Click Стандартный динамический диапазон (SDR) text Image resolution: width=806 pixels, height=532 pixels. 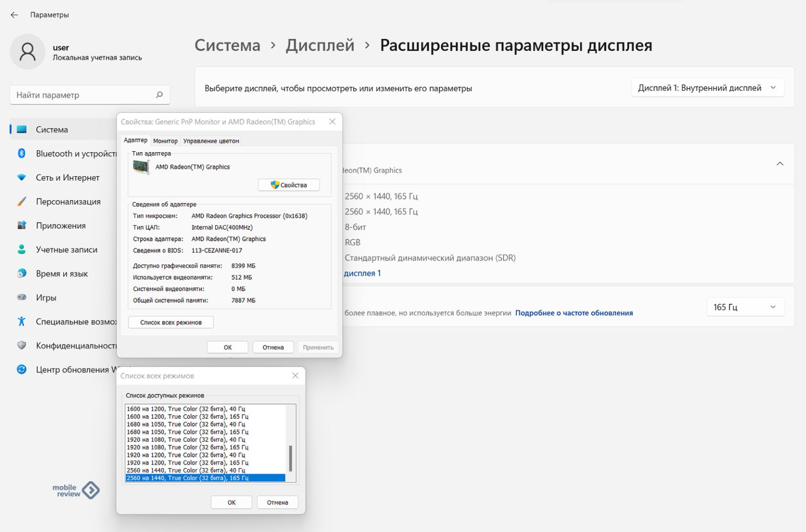[x=430, y=258]
